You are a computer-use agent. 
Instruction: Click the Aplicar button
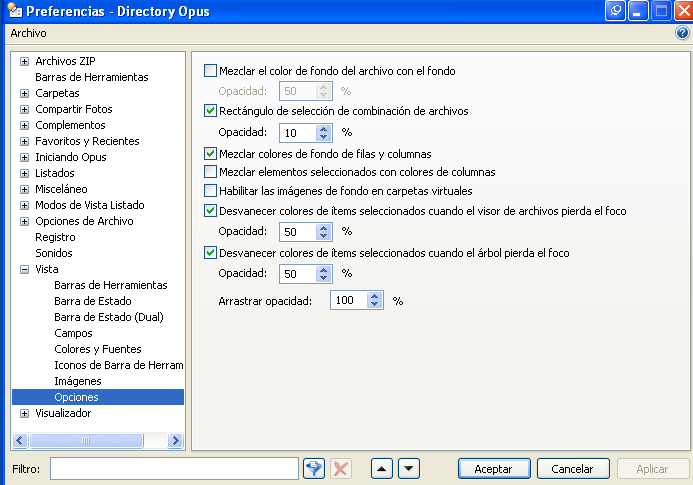point(652,469)
